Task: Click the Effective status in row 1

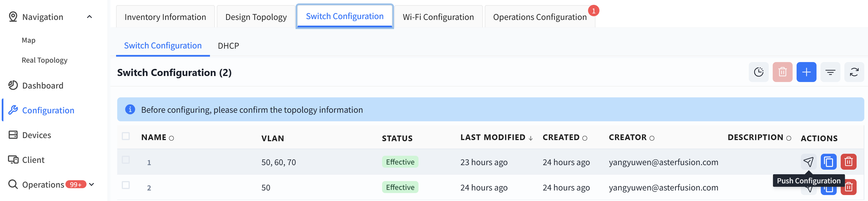Action: (x=400, y=162)
